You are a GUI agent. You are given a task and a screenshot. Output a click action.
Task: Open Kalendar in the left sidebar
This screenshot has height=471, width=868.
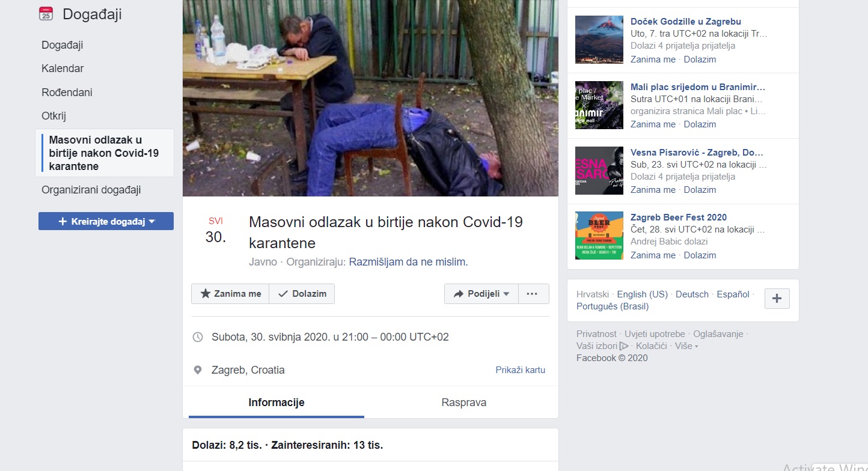point(63,68)
